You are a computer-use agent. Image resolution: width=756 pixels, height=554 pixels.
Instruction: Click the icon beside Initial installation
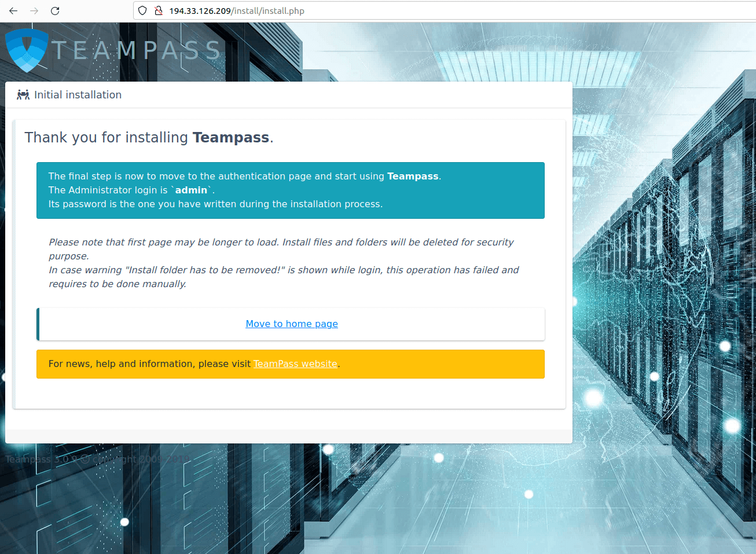(x=23, y=95)
